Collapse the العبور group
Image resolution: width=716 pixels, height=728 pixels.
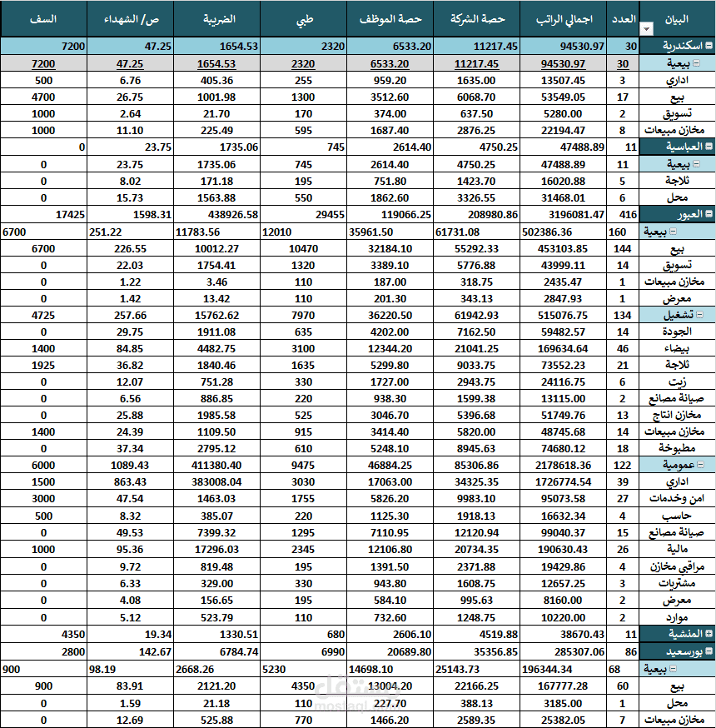(709, 214)
